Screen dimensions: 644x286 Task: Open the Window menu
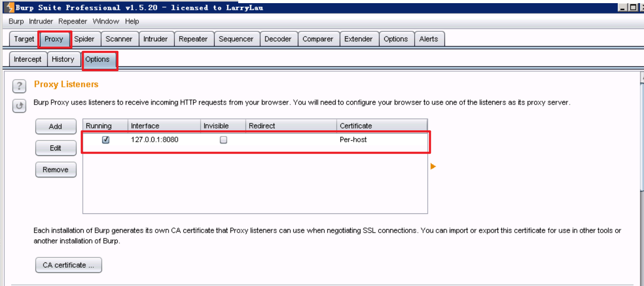point(106,21)
